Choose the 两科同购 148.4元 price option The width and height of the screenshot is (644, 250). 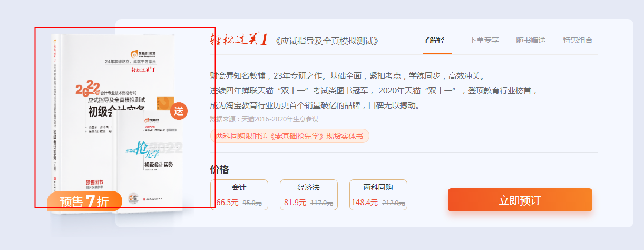[x=378, y=195]
